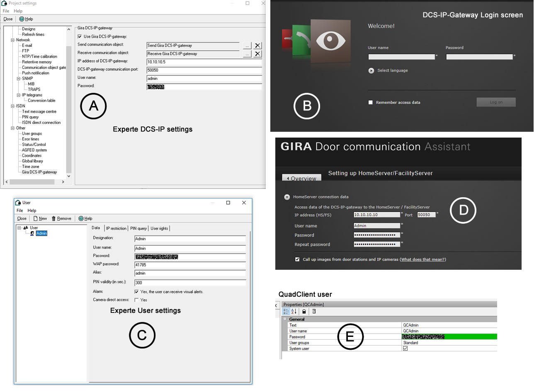This screenshot has width=539, height=392.
Task: Collapse the Network tree node
Action: [x=12, y=40]
